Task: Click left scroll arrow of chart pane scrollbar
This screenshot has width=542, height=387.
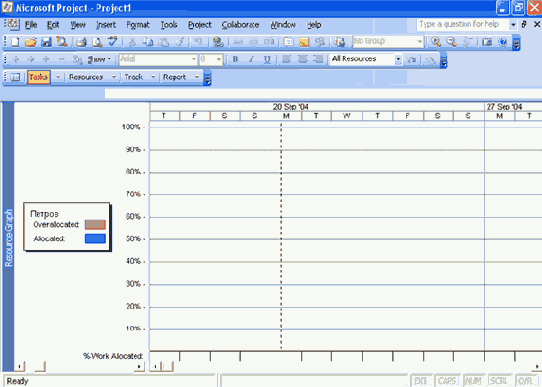Action: point(155,367)
